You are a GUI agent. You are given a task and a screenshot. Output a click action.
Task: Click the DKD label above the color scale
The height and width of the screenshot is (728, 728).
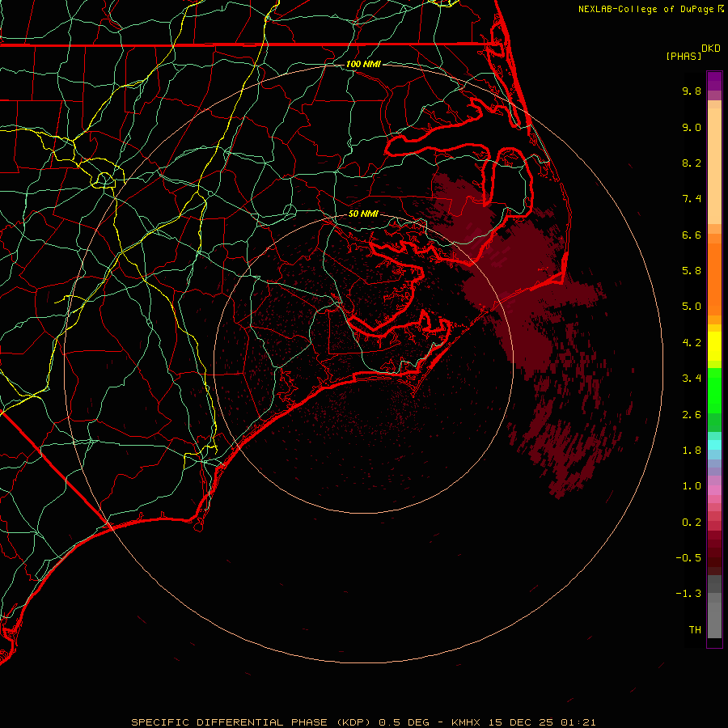(711, 49)
